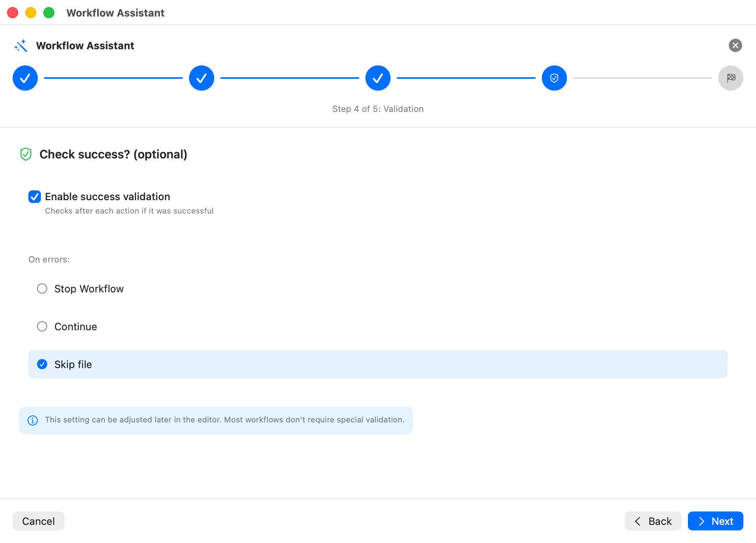Click the "Step 4 of 5: Validation" label
Viewport: 756px width, 543px height.
click(378, 109)
